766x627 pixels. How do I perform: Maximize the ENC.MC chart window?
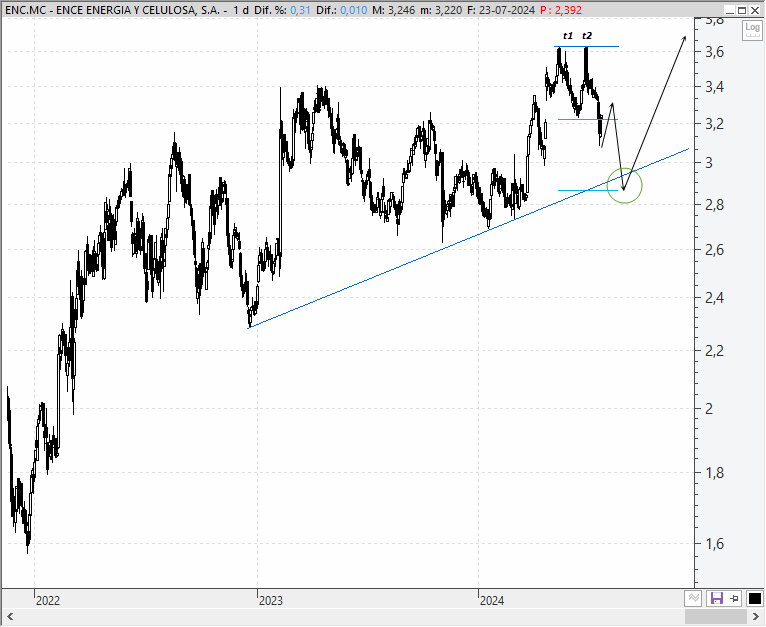tap(742, 10)
